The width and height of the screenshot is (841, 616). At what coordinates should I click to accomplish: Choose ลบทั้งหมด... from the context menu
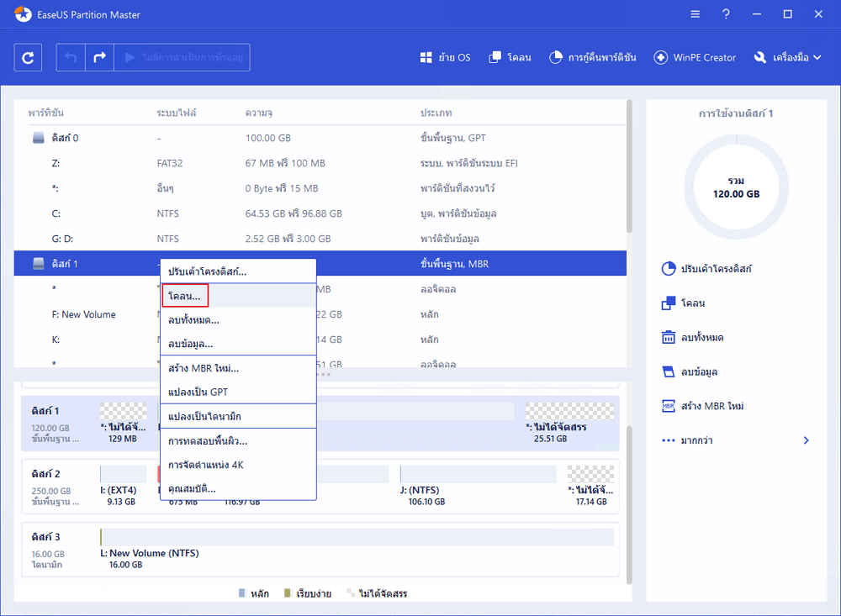tap(238, 320)
